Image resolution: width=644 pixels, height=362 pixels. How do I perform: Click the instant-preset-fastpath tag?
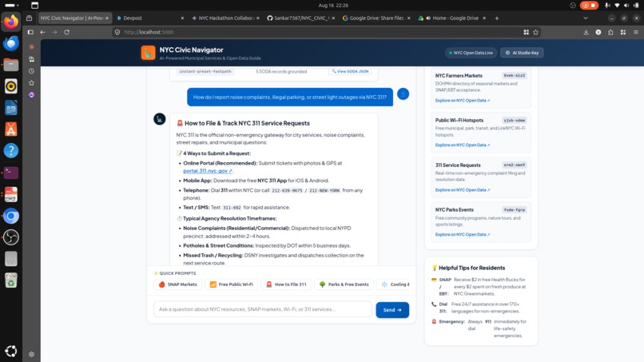pyautogui.click(x=205, y=71)
